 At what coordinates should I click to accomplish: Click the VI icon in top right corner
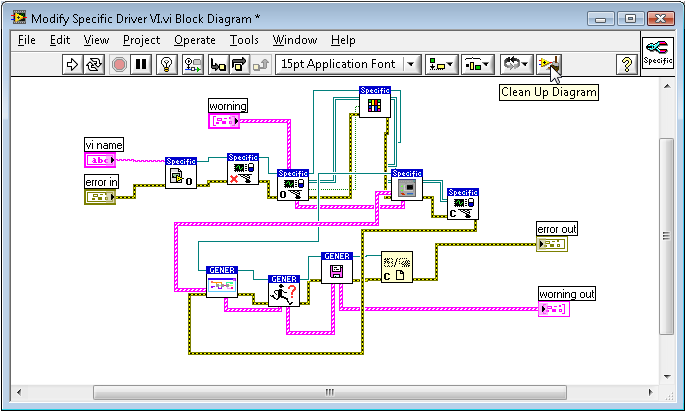[658, 52]
